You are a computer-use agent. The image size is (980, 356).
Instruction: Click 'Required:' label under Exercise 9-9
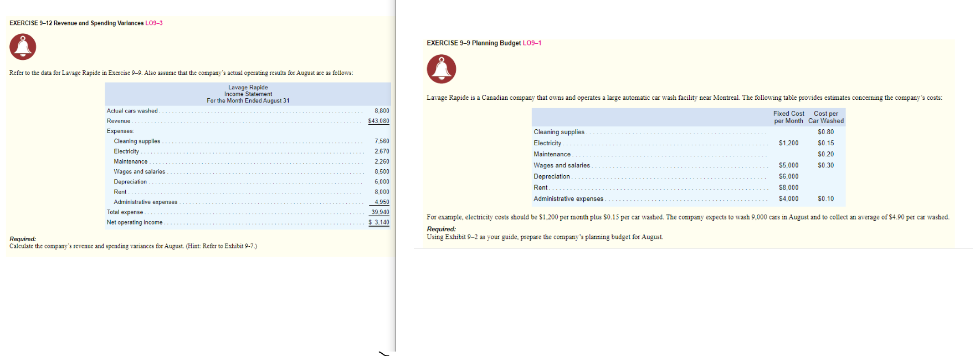(x=441, y=229)
